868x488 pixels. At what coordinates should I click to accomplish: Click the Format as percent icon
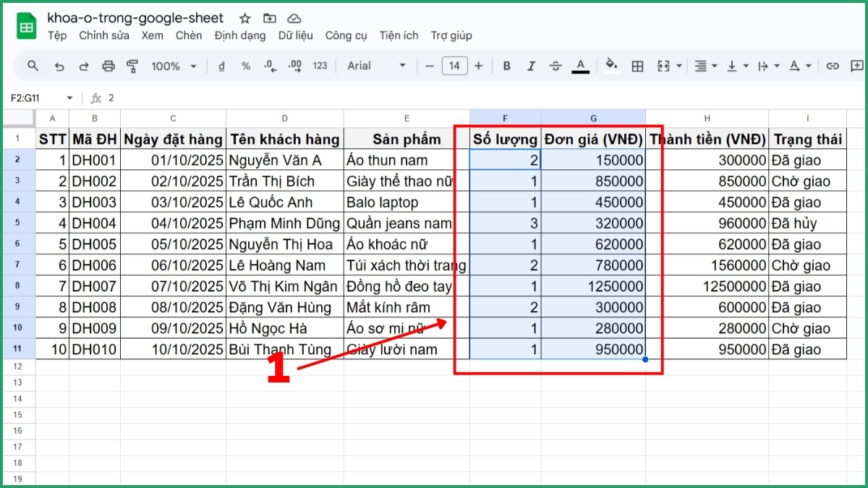245,66
